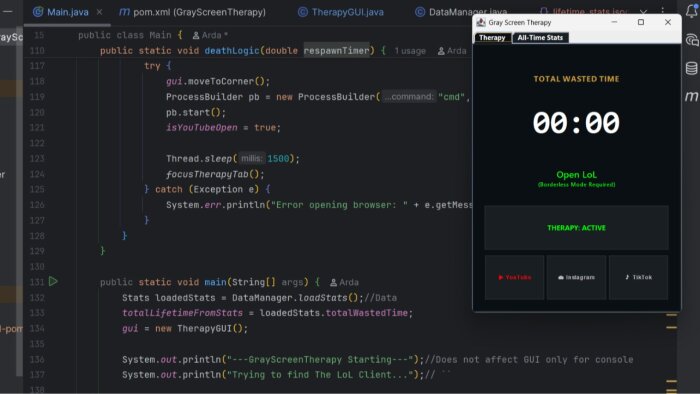Image resolution: width=700 pixels, height=394 pixels.
Task: Click THERAPY: ACTIVE status panel
Action: click(x=576, y=228)
